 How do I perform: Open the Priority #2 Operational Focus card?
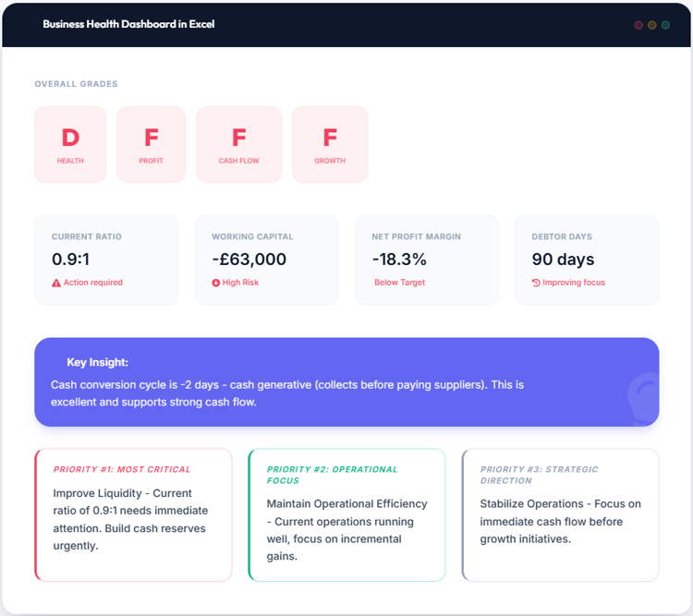click(x=346, y=514)
